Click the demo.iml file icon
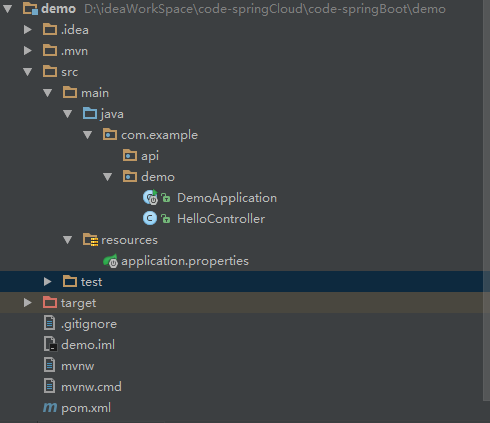Image resolution: width=490 pixels, height=423 pixels. click(50, 344)
